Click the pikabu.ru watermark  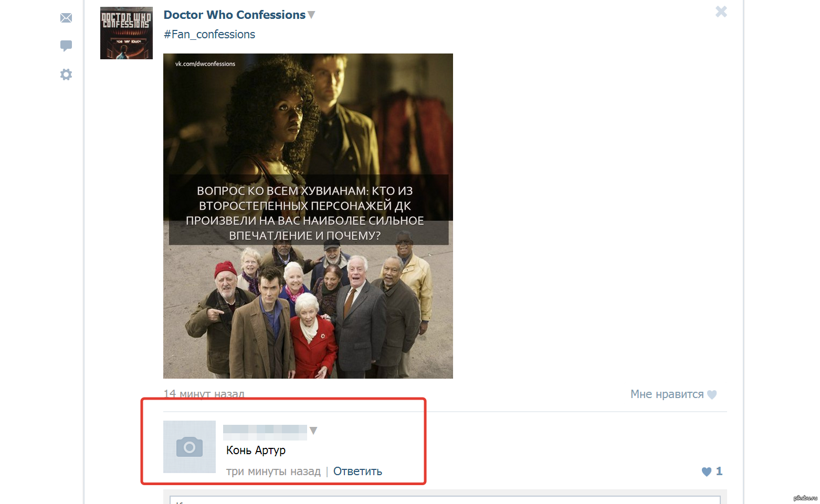[805, 498]
